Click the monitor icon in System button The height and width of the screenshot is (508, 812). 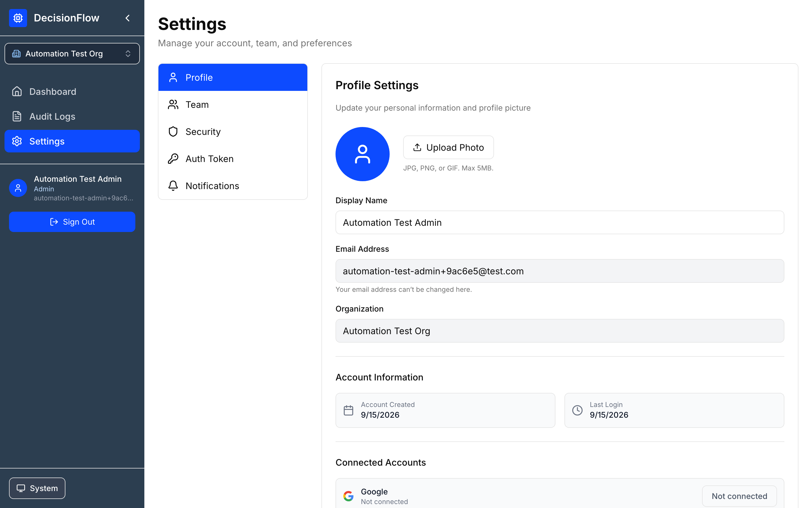tap(21, 488)
